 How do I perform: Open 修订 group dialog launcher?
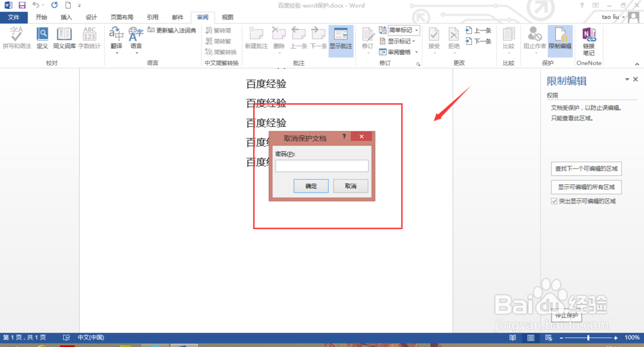(x=418, y=64)
